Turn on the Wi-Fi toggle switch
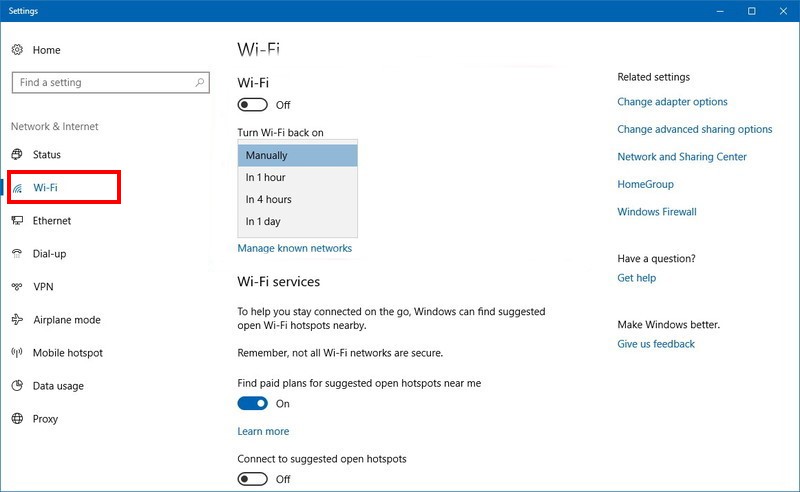 click(x=253, y=105)
